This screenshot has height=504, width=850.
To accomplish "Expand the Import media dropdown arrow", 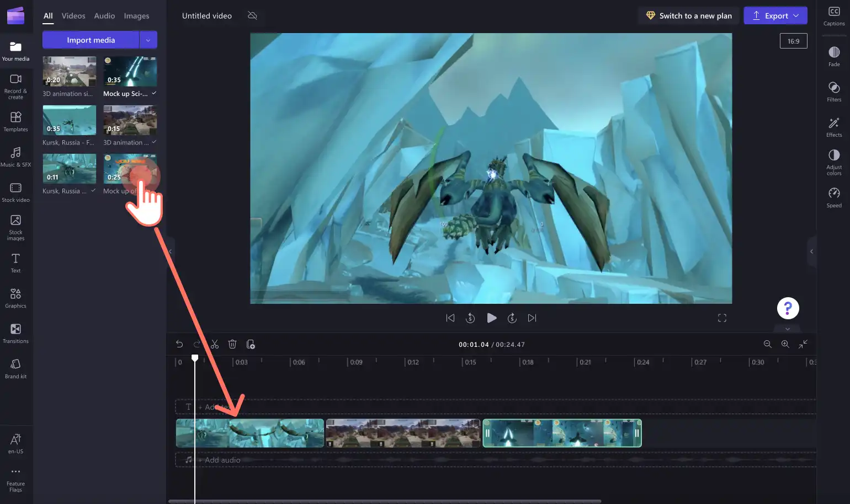I will click(148, 40).
